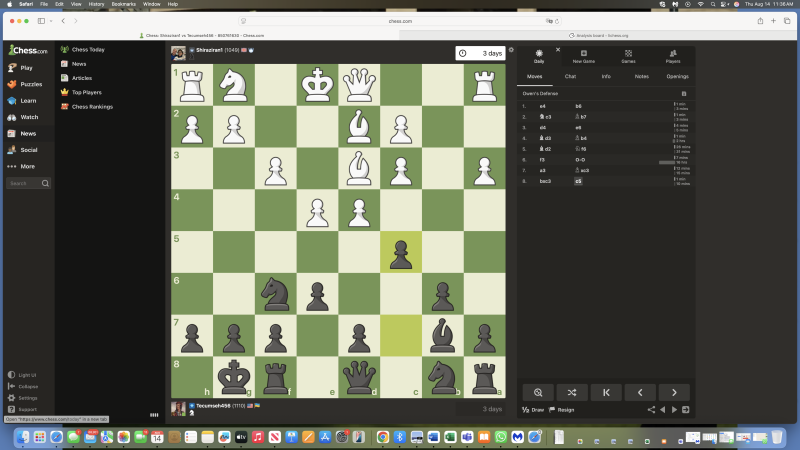Expand the More menu in sidebar
Image resolution: width=800 pixels, height=450 pixels.
[x=26, y=166]
